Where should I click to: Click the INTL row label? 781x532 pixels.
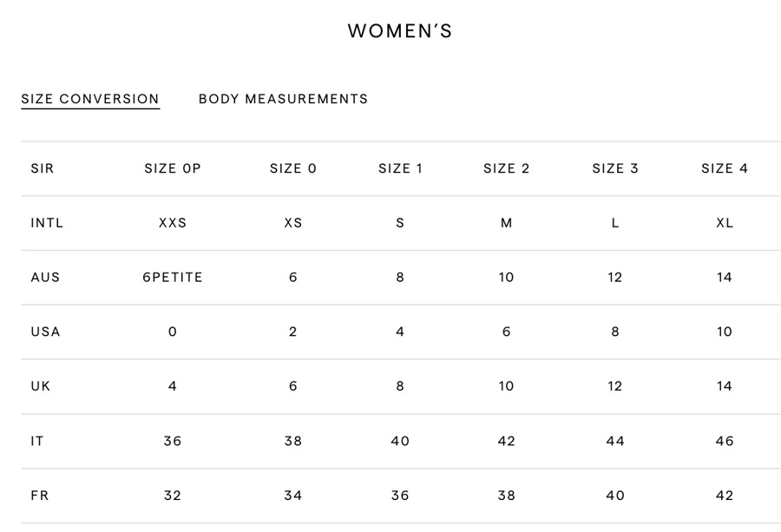pyautogui.click(x=47, y=223)
